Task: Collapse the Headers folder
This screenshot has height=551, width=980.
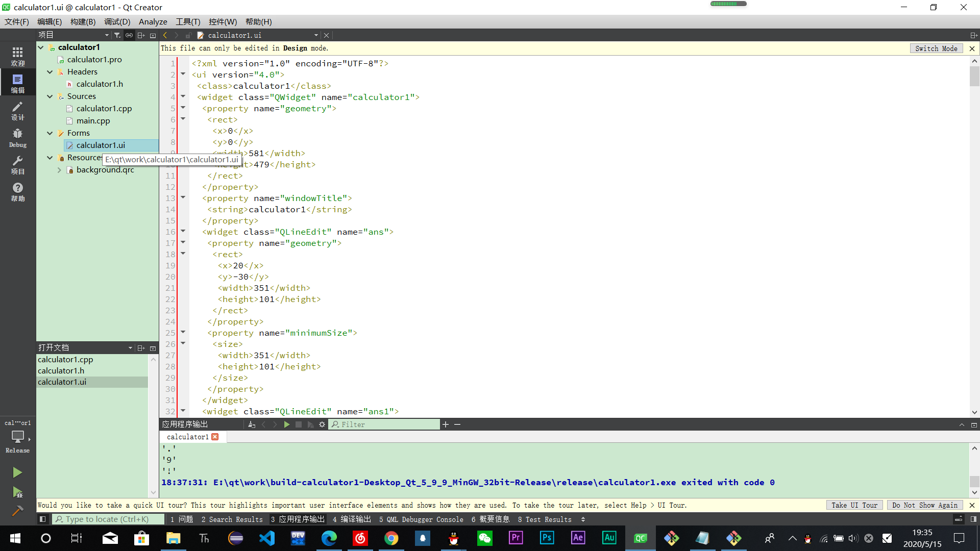Action: (50, 72)
